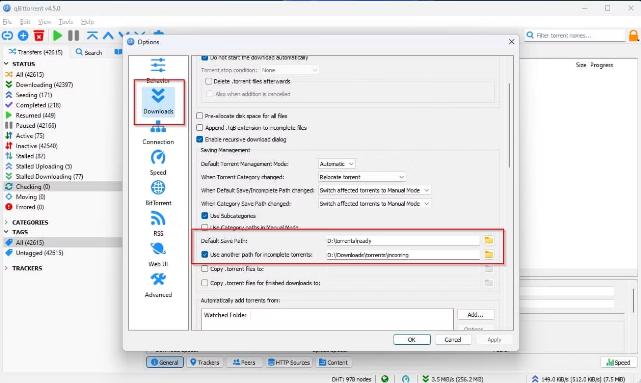Move torrent up in queue
This screenshot has height=383, width=641.
click(x=108, y=36)
